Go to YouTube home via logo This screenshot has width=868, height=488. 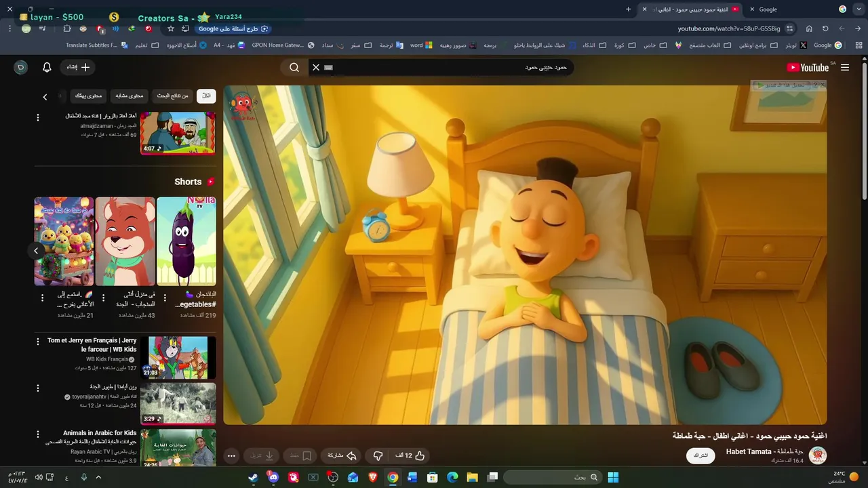point(808,68)
